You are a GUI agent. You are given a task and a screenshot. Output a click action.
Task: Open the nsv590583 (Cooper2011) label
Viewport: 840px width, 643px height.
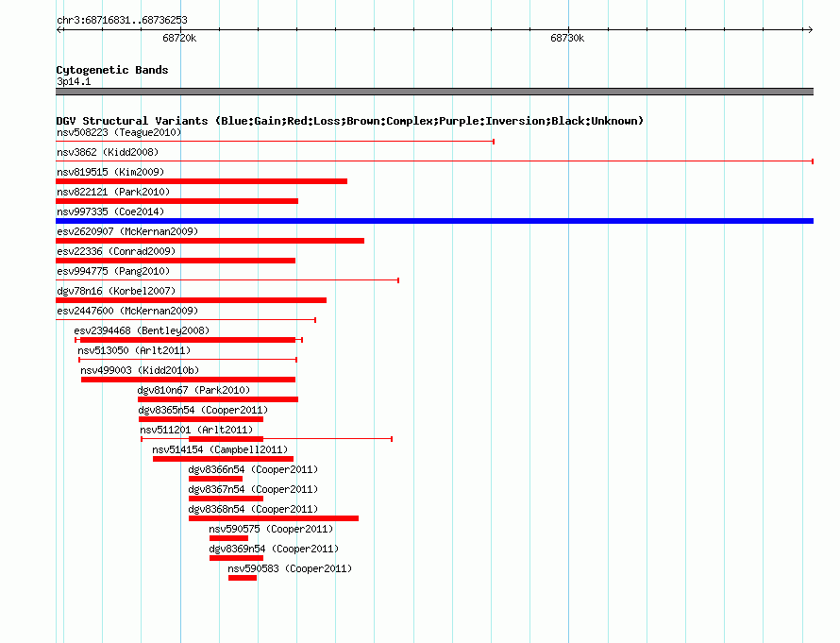[x=290, y=568]
